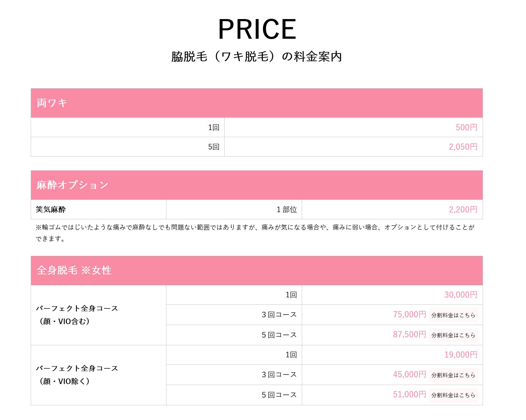Click the 2,200円 anesthesia price
Viewport: 526px width, 420px height.
pyautogui.click(x=463, y=210)
